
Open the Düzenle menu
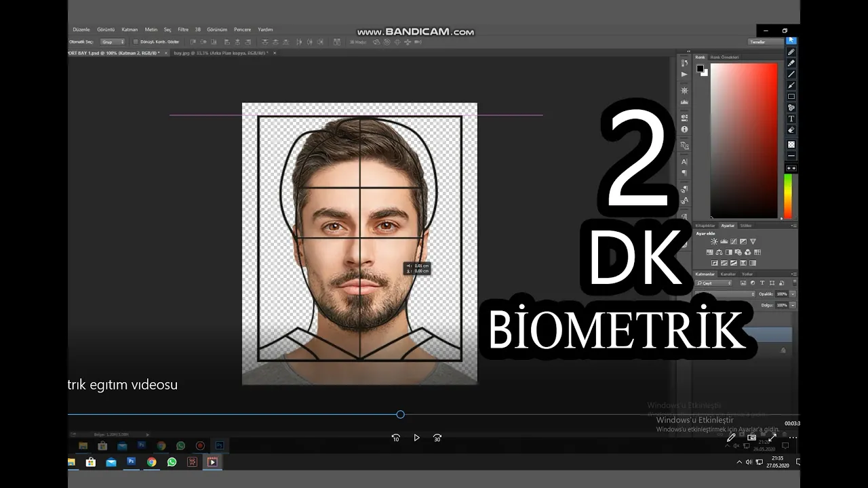81,30
